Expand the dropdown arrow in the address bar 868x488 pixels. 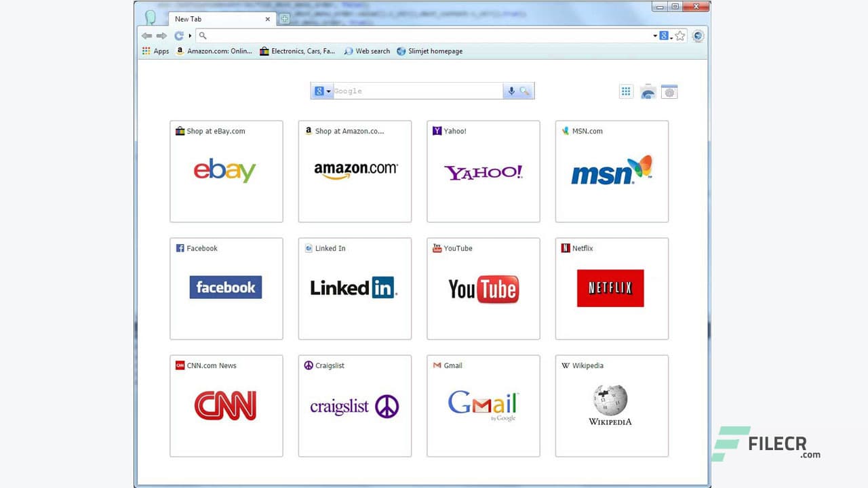pyautogui.click(x=655, y=35)
